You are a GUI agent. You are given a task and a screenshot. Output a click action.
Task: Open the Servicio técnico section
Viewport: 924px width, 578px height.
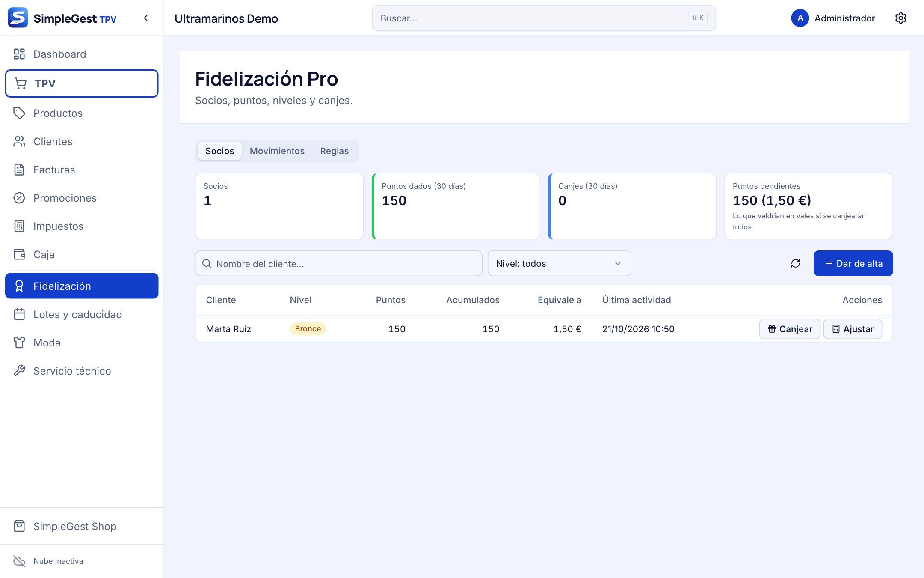click(x=82, y=371)
